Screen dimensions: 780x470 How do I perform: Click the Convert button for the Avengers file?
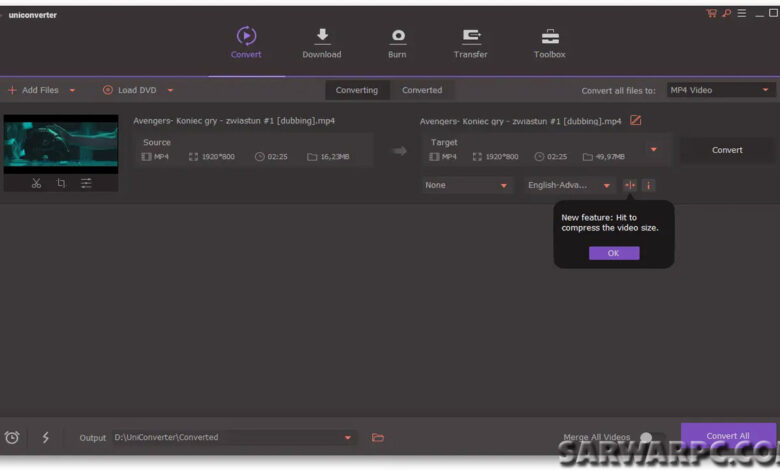click(727, 150)
